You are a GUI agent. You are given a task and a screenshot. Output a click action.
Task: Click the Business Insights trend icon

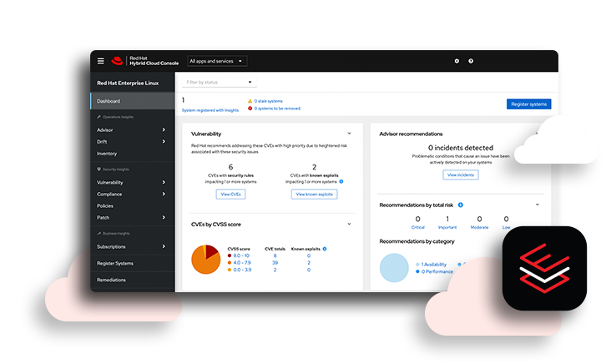(99, 234)
